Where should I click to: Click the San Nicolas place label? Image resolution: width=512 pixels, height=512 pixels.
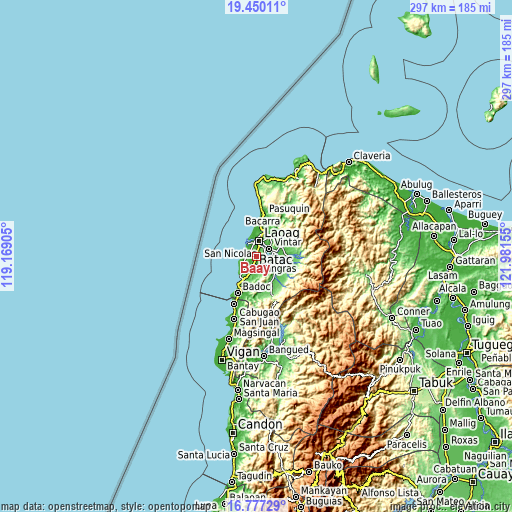(x=228, y=253)
